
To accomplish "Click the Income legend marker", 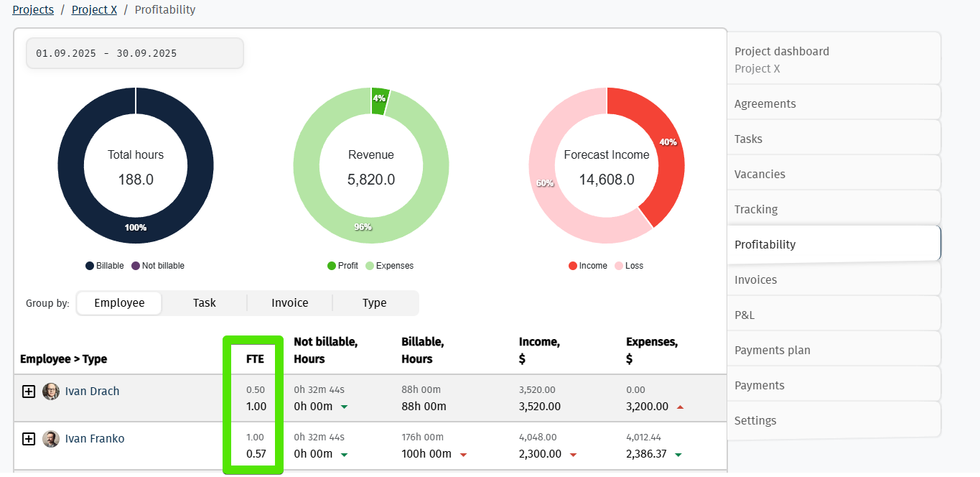I will click(573, 266).
